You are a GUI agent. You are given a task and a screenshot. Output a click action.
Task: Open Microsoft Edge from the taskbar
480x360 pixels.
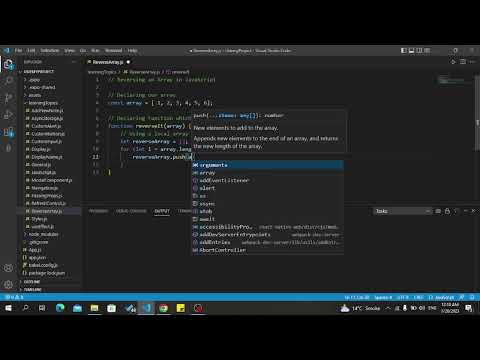tap(60, 308)
